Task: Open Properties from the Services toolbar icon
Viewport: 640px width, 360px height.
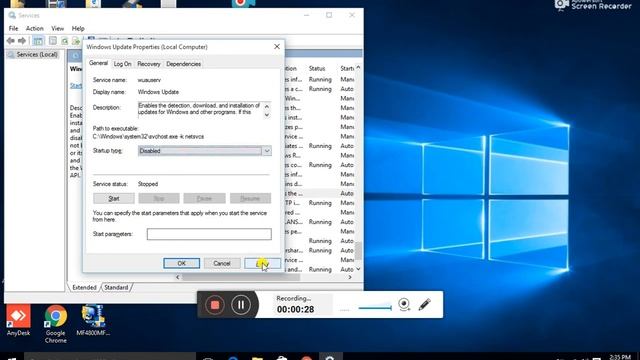Action: pyautogui.click(x=53, y=41)
